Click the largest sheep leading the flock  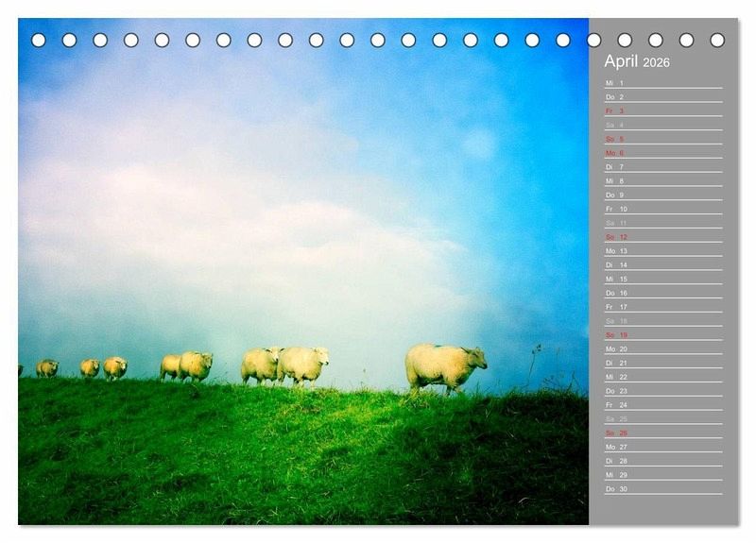coord(444,366)
